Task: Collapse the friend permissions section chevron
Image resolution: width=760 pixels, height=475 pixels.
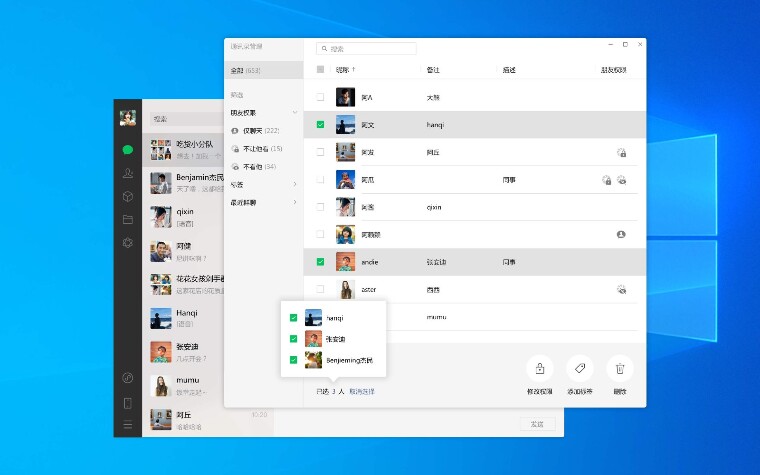Action: coord(295,113)
